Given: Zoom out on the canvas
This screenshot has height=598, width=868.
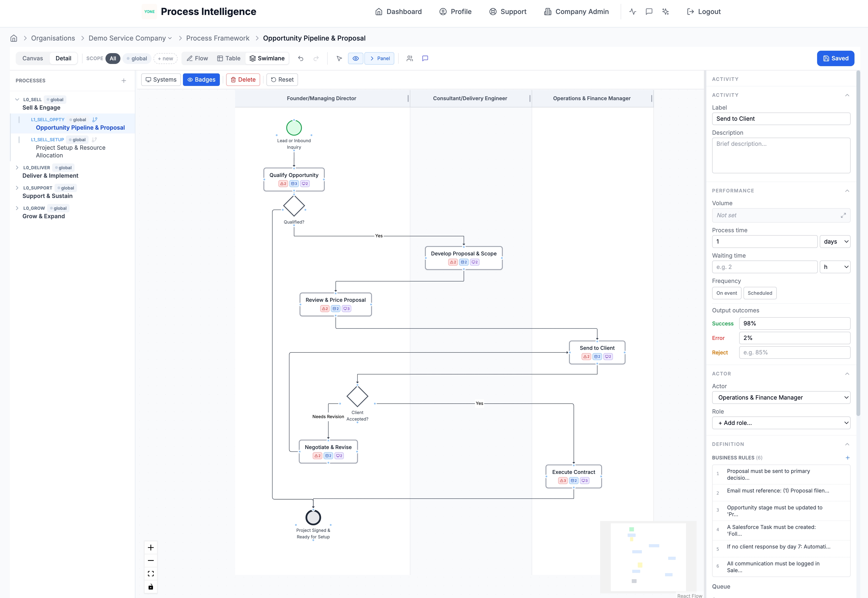Looking at the screenshot, I should (x=151, y=561).
